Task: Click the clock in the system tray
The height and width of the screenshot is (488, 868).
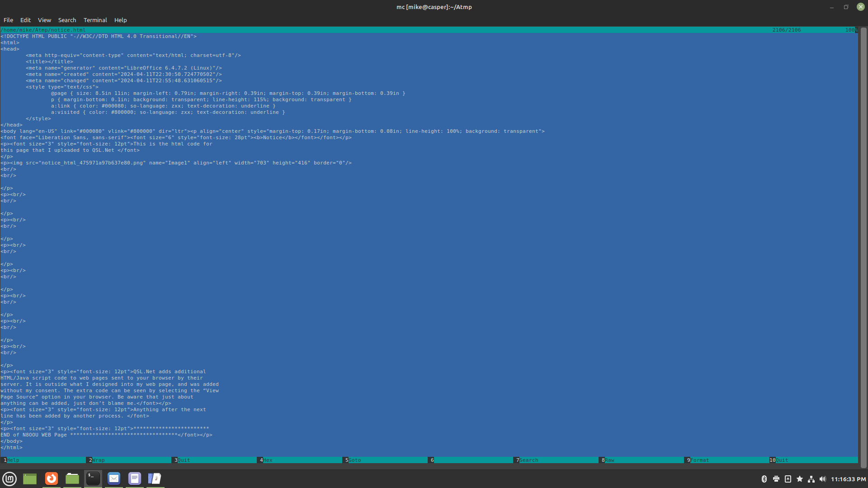Action: pyautogui.click(x=848, y=479)
